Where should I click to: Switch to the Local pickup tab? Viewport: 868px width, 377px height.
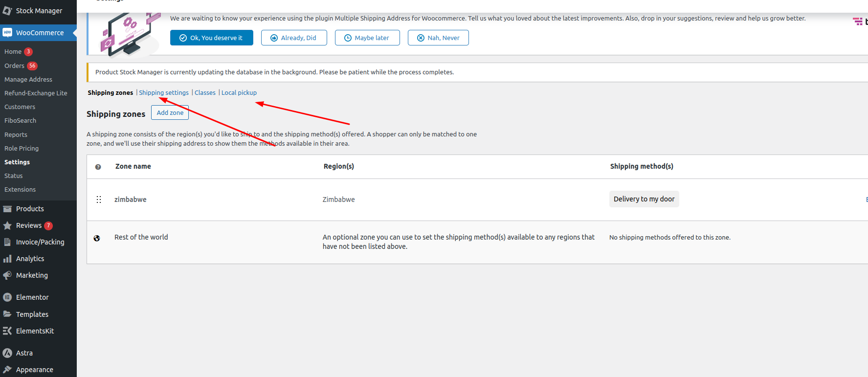tap(239, 92)
